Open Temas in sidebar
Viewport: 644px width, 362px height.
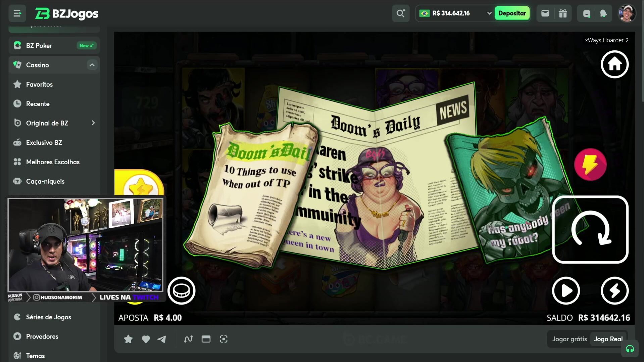(x=54, y=356)
